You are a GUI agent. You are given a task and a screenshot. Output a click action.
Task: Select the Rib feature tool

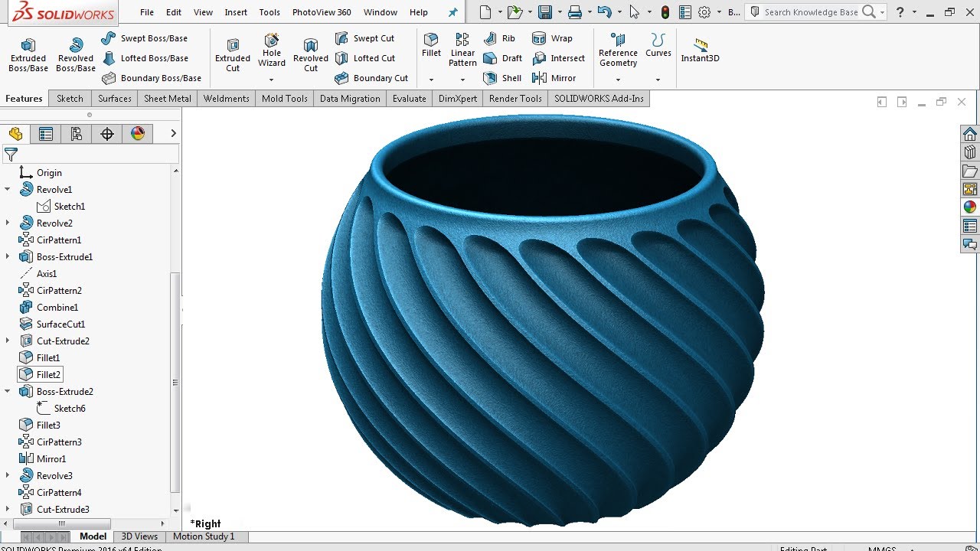pyautogui.click(x=500, y=38)
